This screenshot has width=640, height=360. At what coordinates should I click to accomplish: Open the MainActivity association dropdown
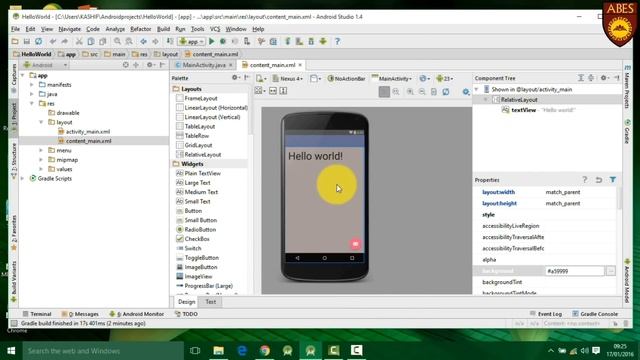click(x=392, y=78)
